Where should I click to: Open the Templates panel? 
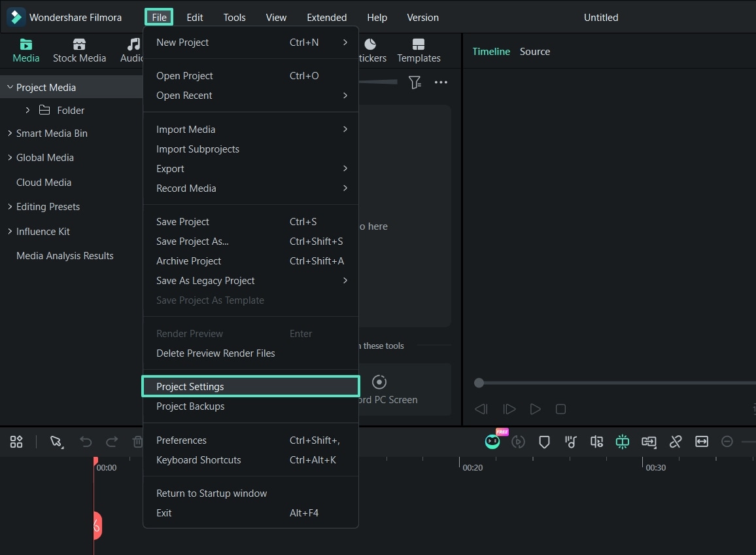pos(419,50)
